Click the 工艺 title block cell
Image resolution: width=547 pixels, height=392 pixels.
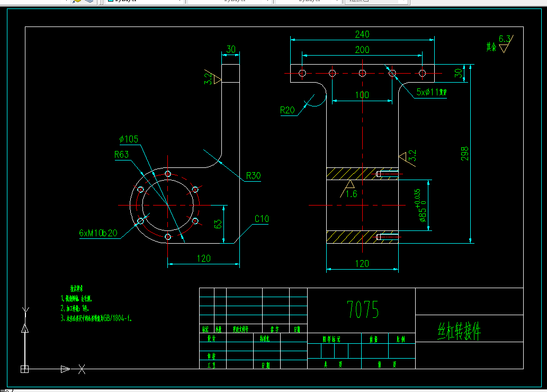pos(211,365)
